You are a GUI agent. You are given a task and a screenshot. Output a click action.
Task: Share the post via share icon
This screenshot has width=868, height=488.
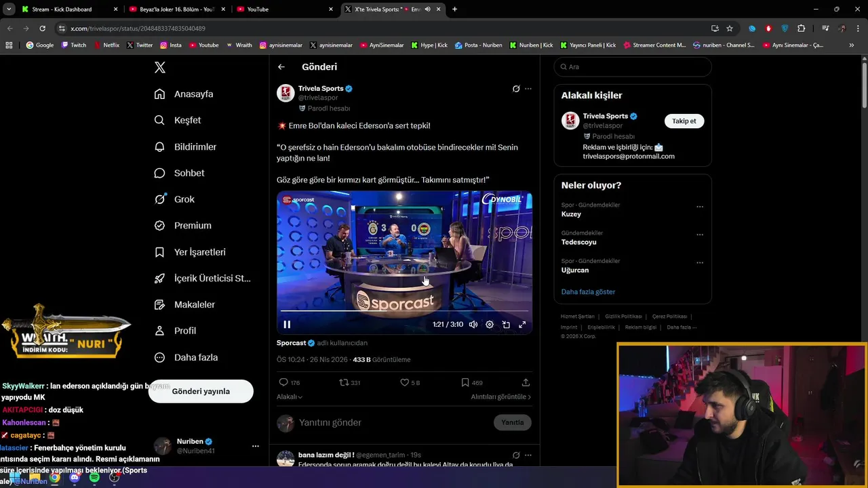point(526,382)
